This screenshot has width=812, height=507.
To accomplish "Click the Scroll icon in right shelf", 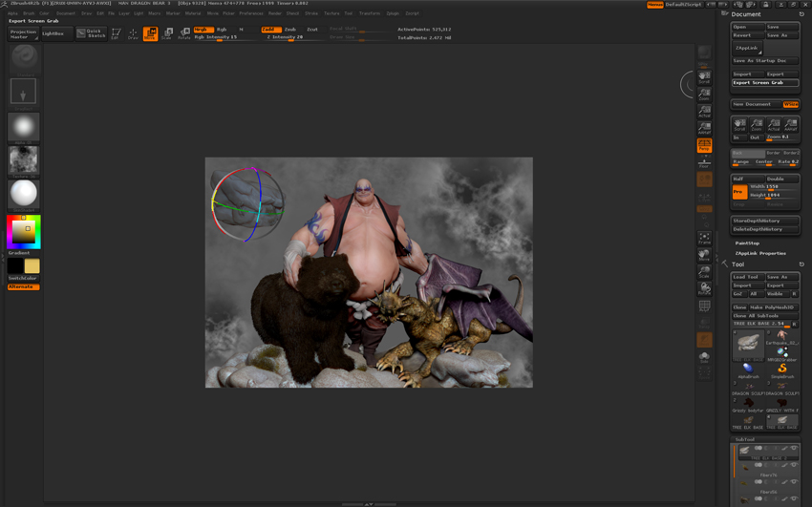I will pyautogui.click(x=704, y=77).
